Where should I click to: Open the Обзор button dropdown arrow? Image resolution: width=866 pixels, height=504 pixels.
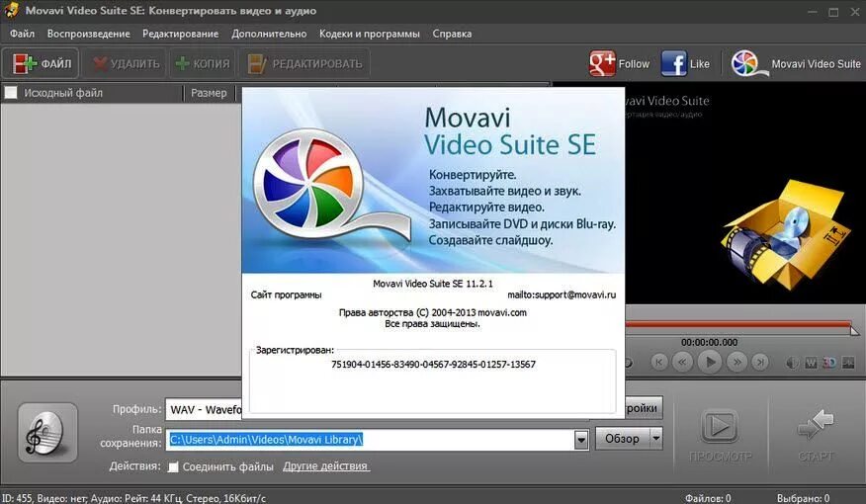(x=655, y=439)
